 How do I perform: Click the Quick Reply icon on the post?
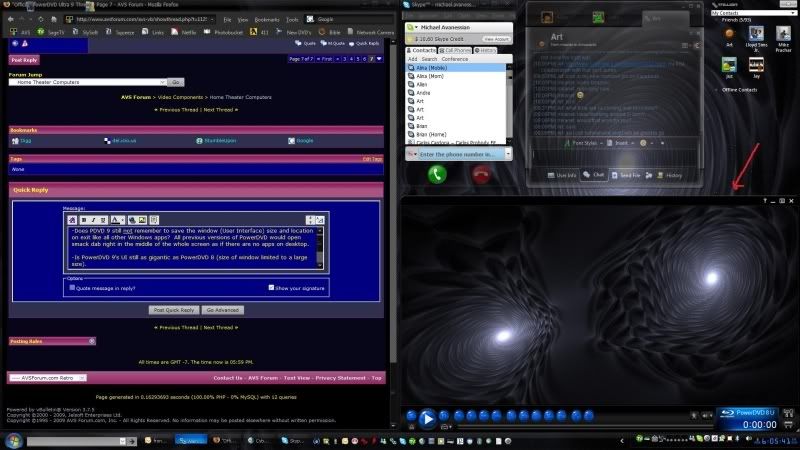point(364,43)
